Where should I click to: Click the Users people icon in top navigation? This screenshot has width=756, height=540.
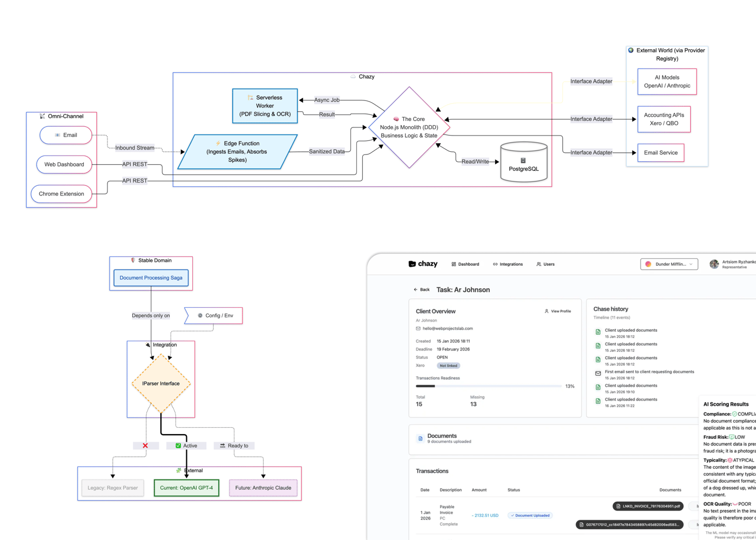coord(538,264)
